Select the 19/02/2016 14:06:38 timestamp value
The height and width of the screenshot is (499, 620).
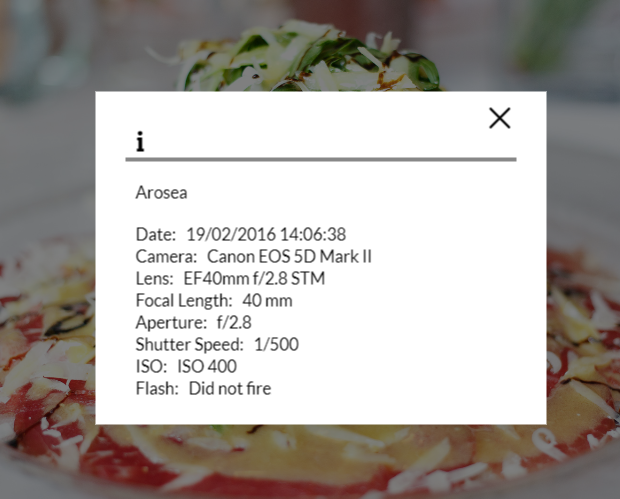[x=266, y=234]
